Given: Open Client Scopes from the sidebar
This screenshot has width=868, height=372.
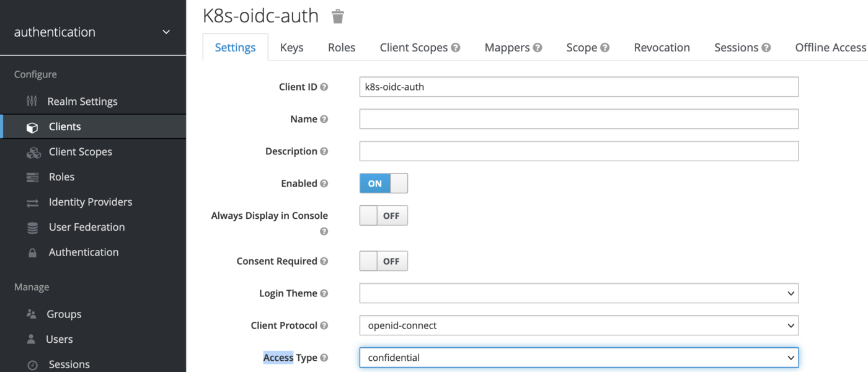Looking at the screenshot, I should pos(80,151).
